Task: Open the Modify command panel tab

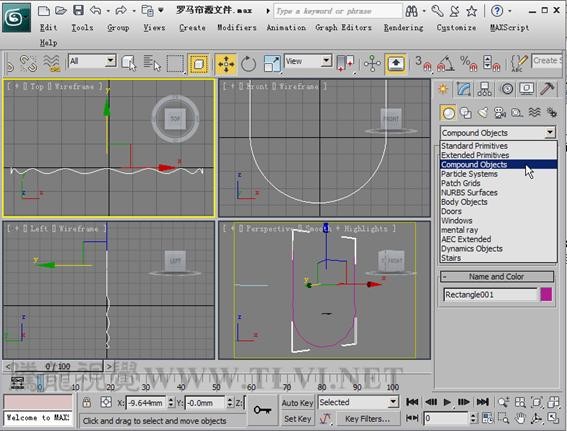Action: click(464, 89)
